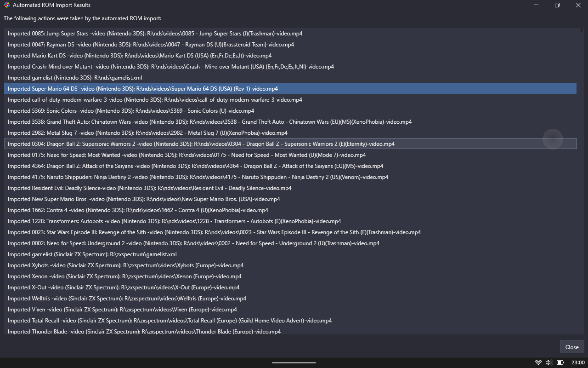Restore down the import results window
The width and height of the screenshot is (588, 368).
coord(557,5)
